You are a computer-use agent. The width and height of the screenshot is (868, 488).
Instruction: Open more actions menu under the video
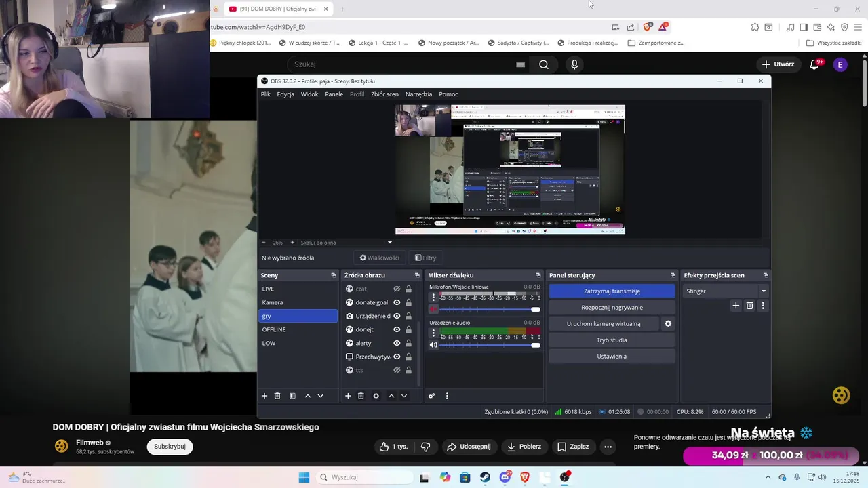click(x=608, y=447)
